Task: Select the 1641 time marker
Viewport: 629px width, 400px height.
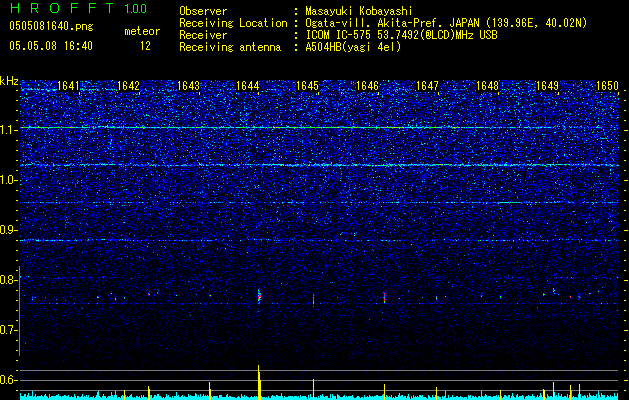Action: click(x=68, y=86)
